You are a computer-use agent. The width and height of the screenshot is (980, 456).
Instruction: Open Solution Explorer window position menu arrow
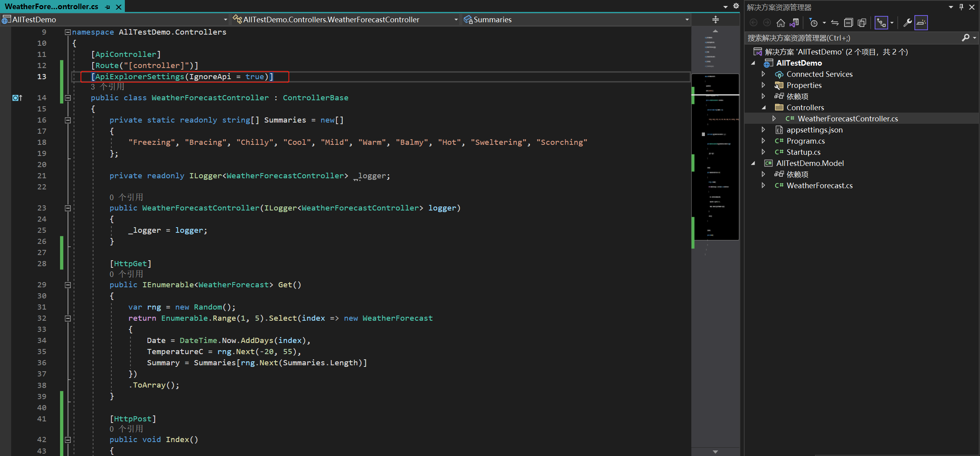pos(951,7)
